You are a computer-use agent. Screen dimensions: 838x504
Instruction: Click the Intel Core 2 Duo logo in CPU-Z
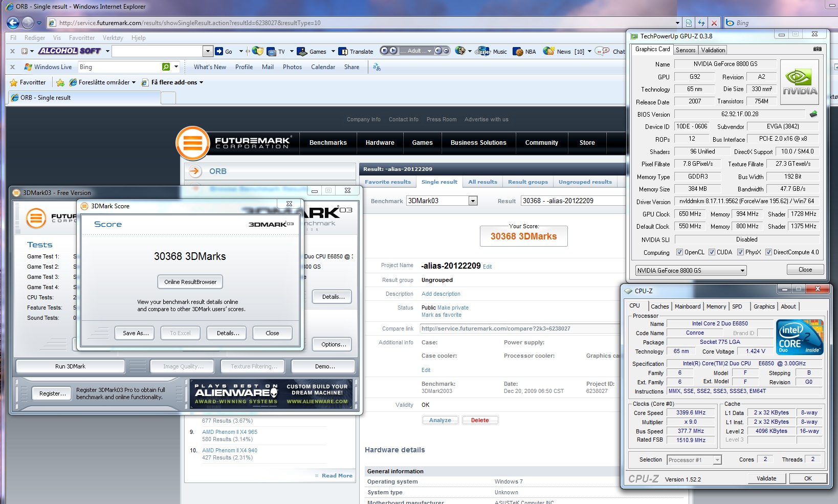coord(800,337)
